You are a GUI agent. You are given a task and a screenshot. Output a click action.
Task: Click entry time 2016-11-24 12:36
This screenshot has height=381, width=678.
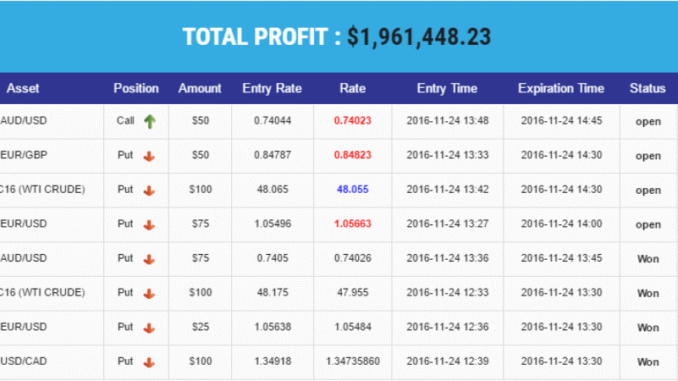click(448, 327)
